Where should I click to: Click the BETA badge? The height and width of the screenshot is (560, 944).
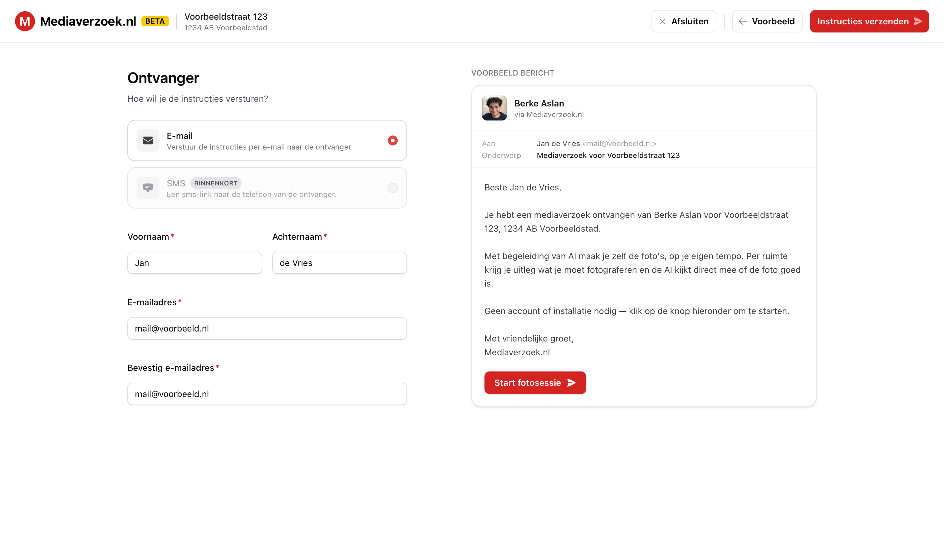pyautogui.click(x=155, y=21)
